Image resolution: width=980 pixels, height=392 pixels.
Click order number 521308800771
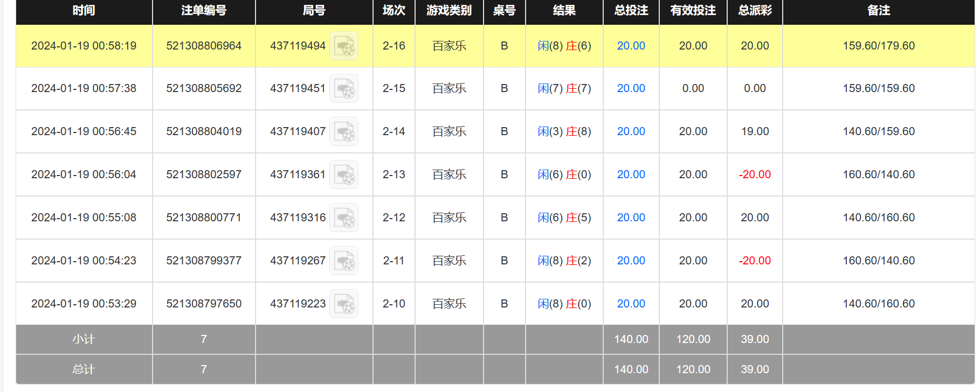point(204,218)
